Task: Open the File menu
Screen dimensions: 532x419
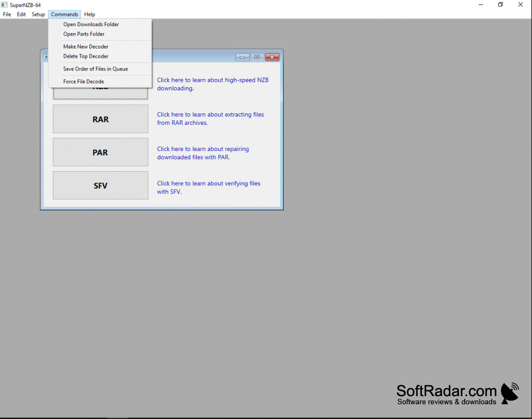Action: (x=7, y=14)
